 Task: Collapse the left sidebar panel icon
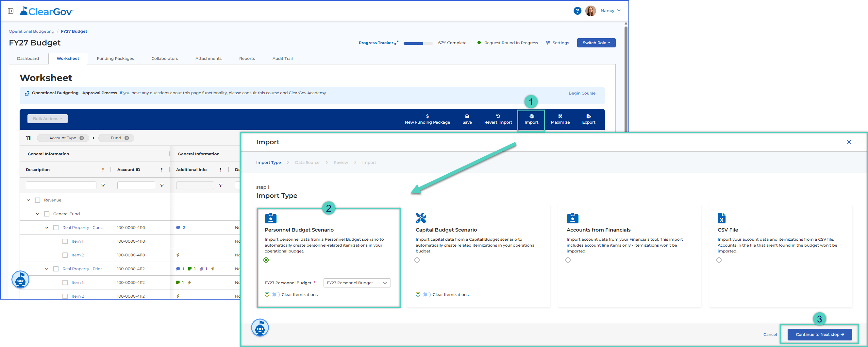11,11
